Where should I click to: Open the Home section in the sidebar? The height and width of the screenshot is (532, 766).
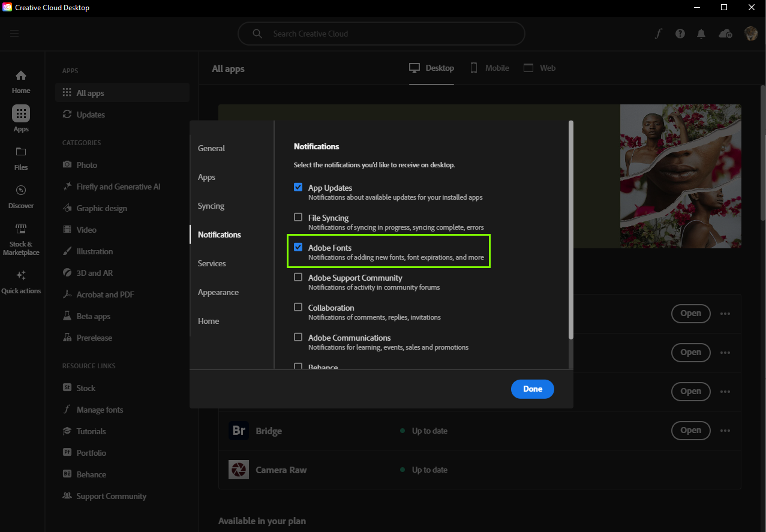coord(20,81)
